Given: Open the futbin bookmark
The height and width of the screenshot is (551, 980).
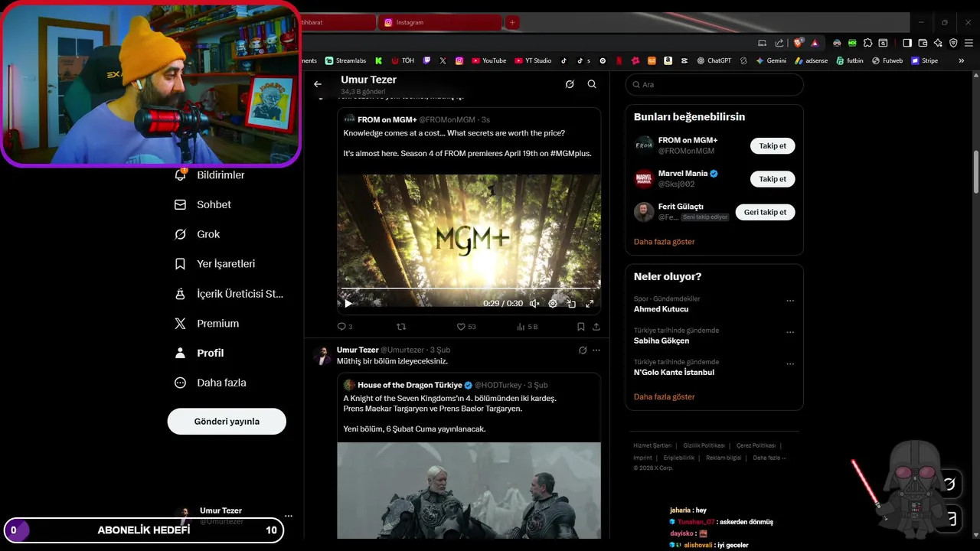Looking at the screenshot, I should click(850, 60).
